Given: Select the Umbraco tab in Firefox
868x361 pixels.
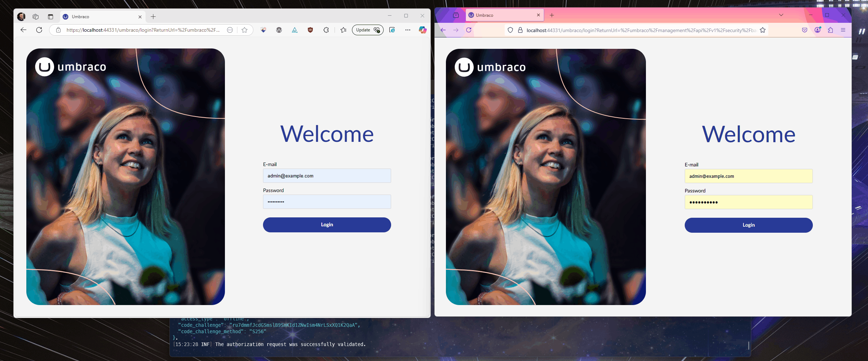Looking at the screenshot, I should coord(505,15).
